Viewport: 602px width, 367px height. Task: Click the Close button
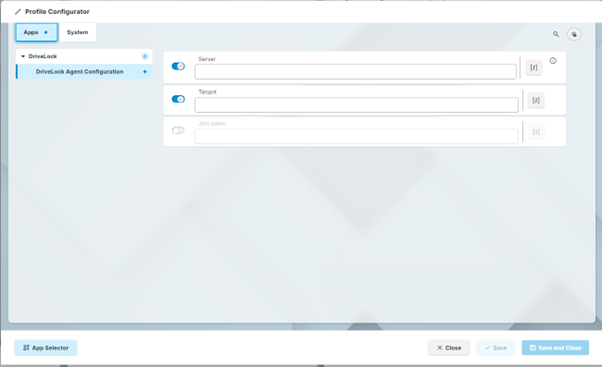tap(449, 348)
